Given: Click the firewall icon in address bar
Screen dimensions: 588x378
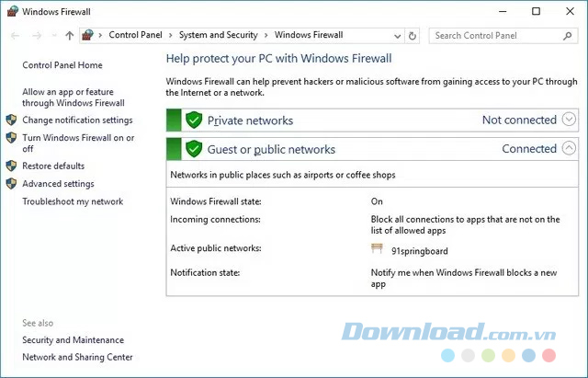Looking at the screenshot, I should click(87, 35).
